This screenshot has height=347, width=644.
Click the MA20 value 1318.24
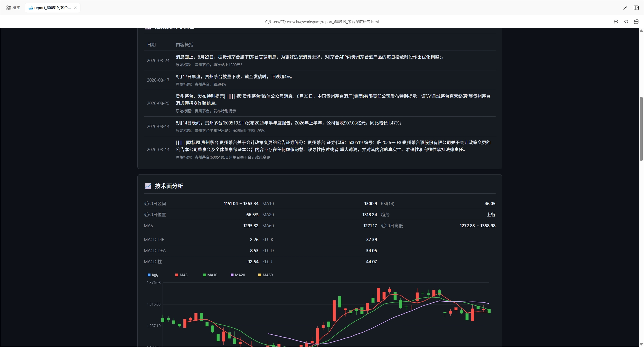[x=370, y=215]
